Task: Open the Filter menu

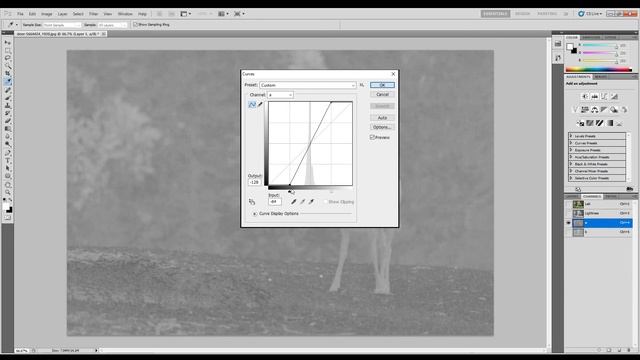Action: 93,14
